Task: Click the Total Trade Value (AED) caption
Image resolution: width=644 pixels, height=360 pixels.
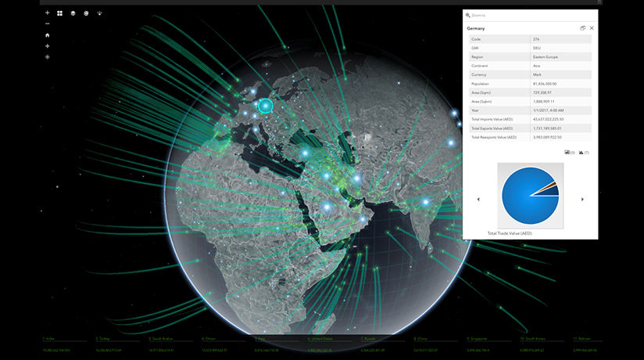Action: pos(510,233)
